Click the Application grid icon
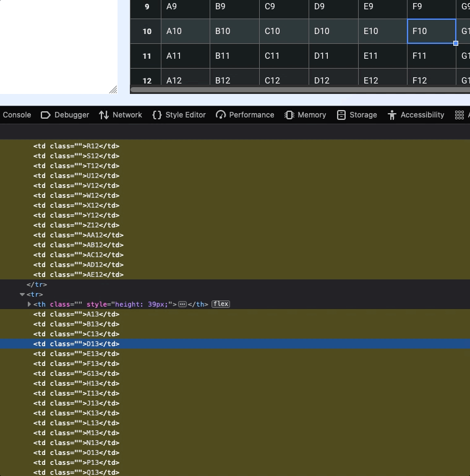The height and width of the screenshot is (476, 470). (x=459, y=115)
